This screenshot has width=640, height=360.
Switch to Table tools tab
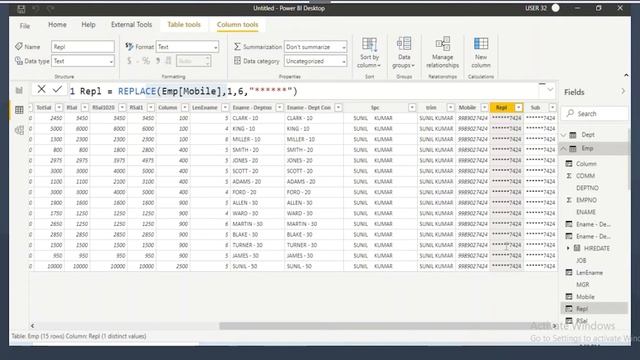click(x=184, y=24)
